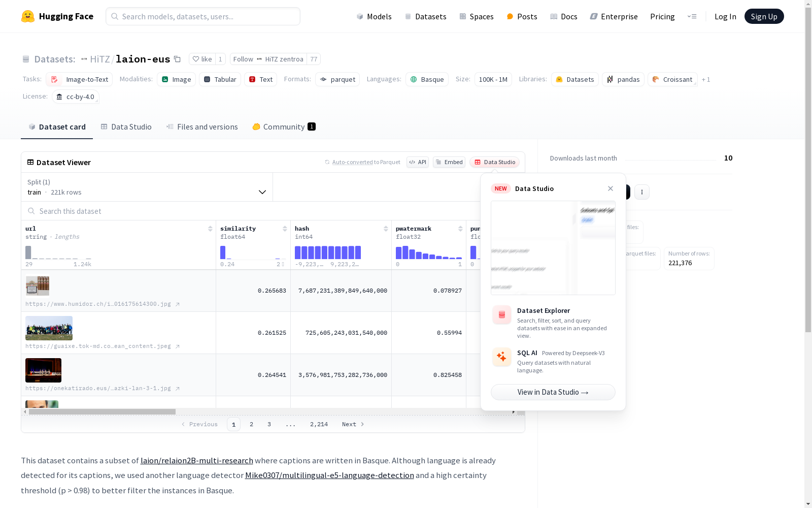Viewport: 812px width, 508px height.
Task: Filter by parquet format tag
Action: 337,79
